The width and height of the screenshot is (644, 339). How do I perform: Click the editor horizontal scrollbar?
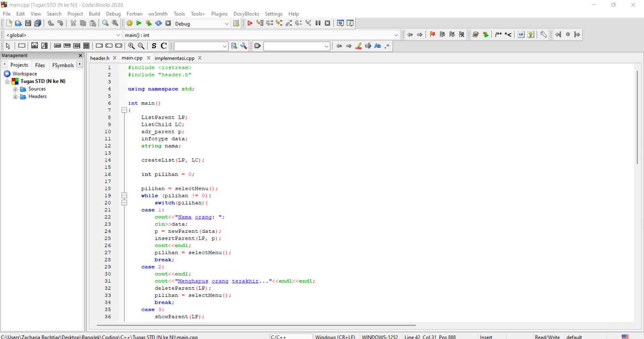click(256, 325)
